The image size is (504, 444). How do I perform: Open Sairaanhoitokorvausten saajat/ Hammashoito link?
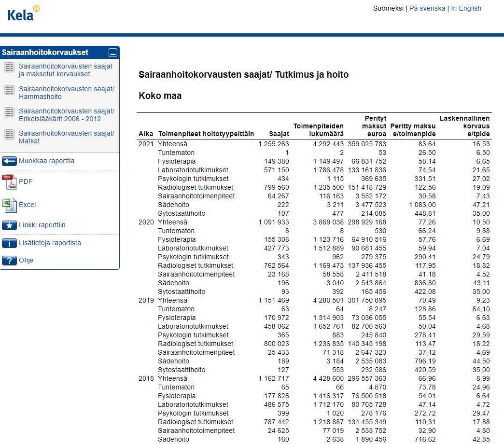67,93
